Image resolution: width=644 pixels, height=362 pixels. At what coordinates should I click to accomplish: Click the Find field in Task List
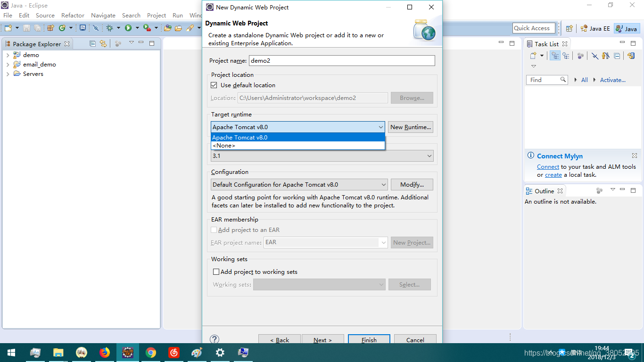[546, 80]
